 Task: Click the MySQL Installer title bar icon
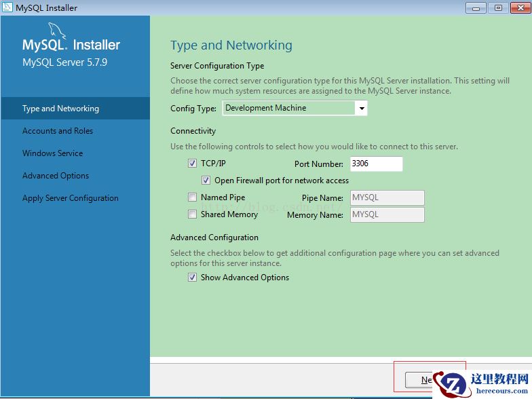click(7, 7)
